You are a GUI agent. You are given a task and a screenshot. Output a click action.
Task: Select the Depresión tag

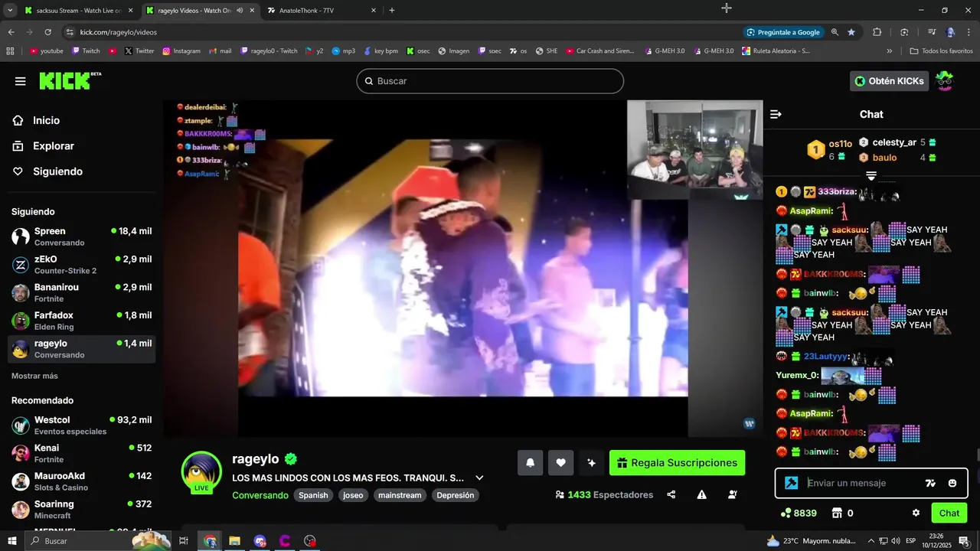[456, 495]
